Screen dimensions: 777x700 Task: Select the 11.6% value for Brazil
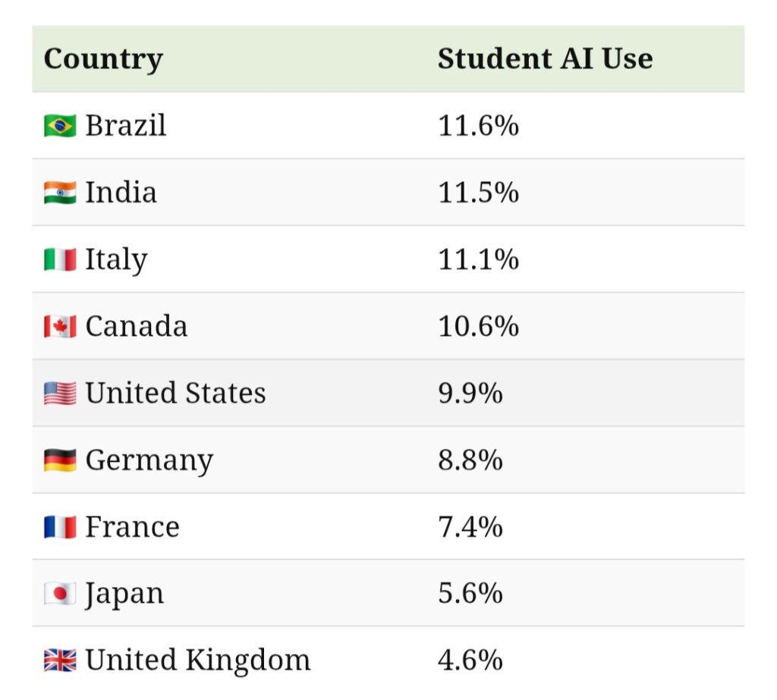tap(478, 126)
